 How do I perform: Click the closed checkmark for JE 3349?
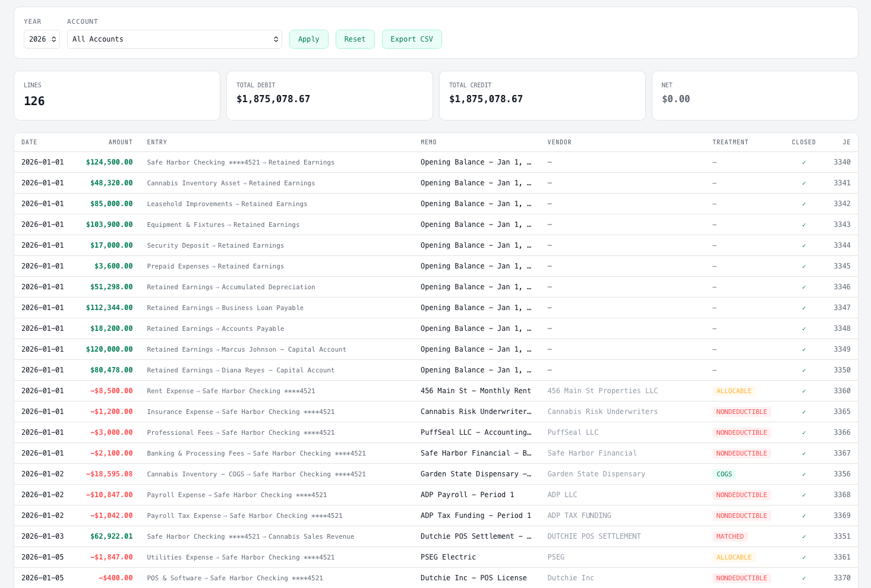click(804, 350)
